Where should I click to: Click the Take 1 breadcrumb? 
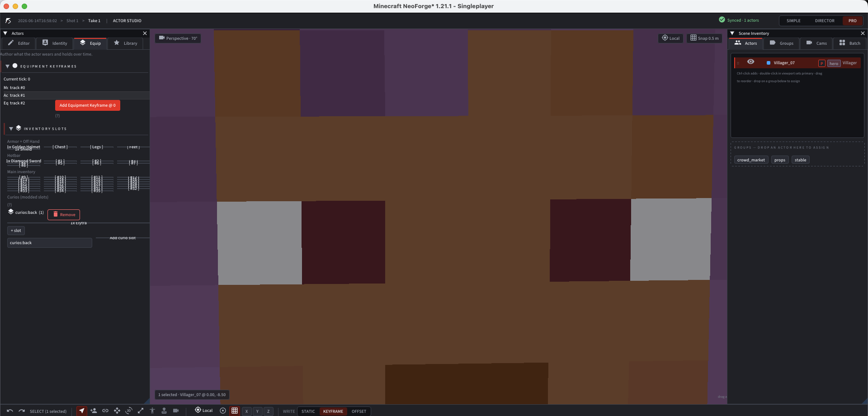pos(94,21)
